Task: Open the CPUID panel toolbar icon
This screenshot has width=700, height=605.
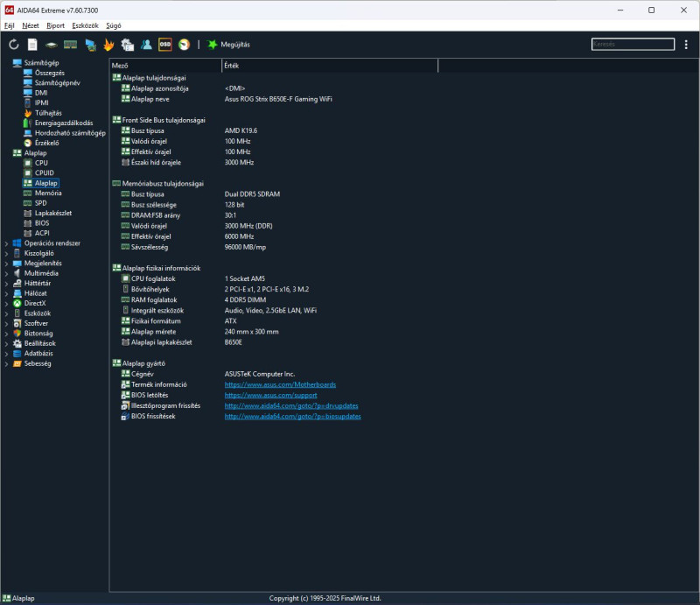Action: 128,45
